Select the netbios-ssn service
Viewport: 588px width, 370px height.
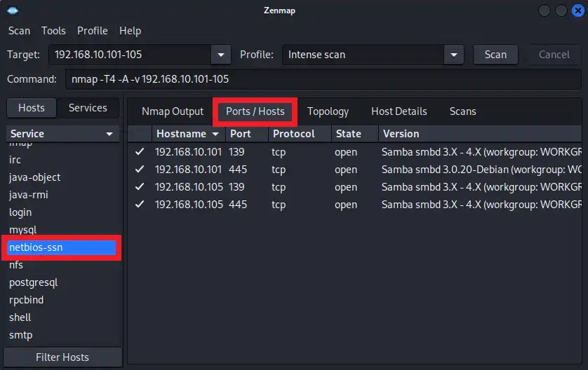click(62, 247)
